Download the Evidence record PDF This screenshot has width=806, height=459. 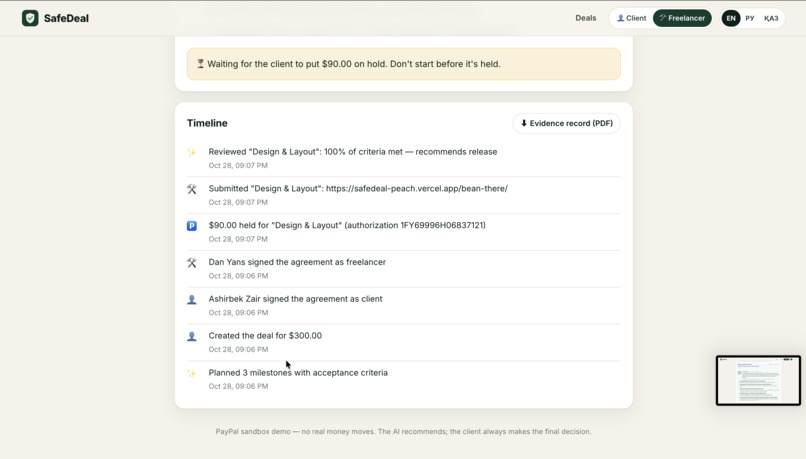(x=566, y=123)
